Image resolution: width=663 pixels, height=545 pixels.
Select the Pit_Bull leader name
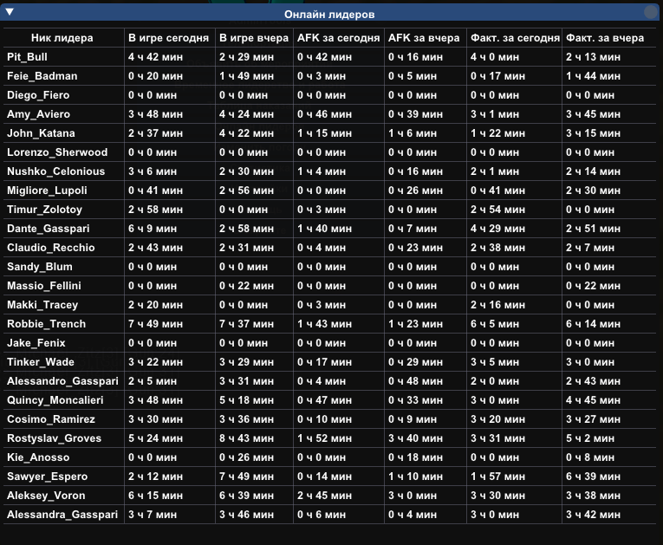coord(27,57)
